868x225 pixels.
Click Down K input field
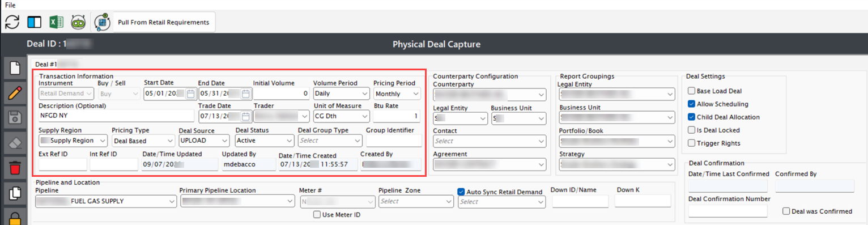coord(643,201)
